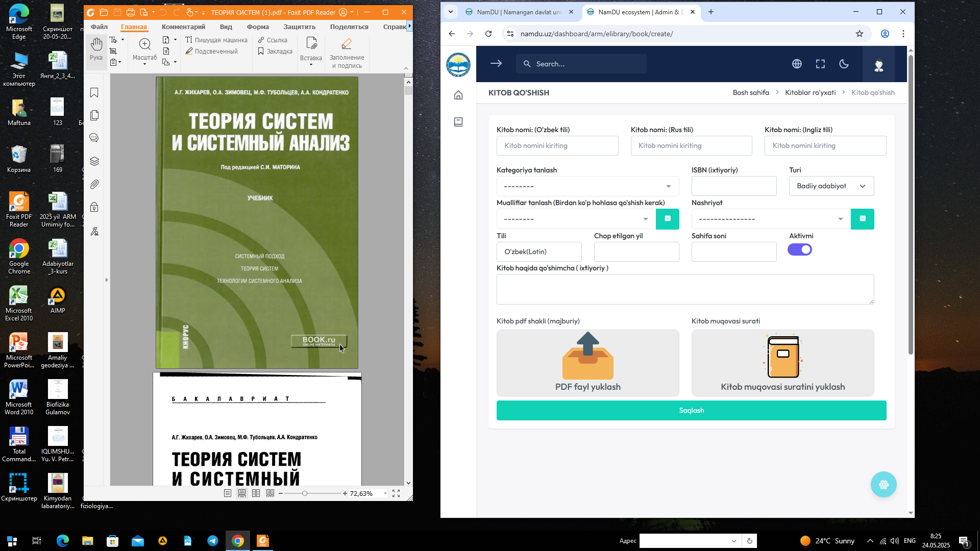Open the bookmarks panel in Foxit sidebar
This screenshot has width=980, height=551.
[94, 93]
